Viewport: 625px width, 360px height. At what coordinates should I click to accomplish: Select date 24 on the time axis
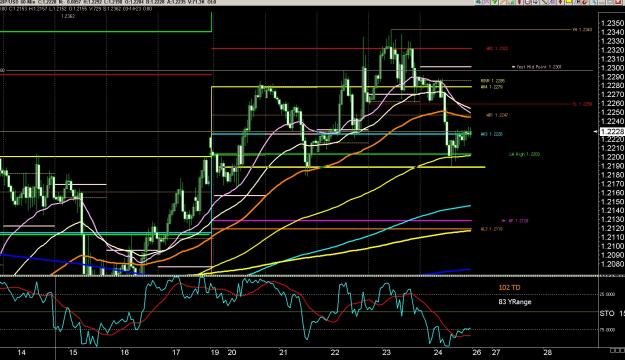(x=438, y=352)
